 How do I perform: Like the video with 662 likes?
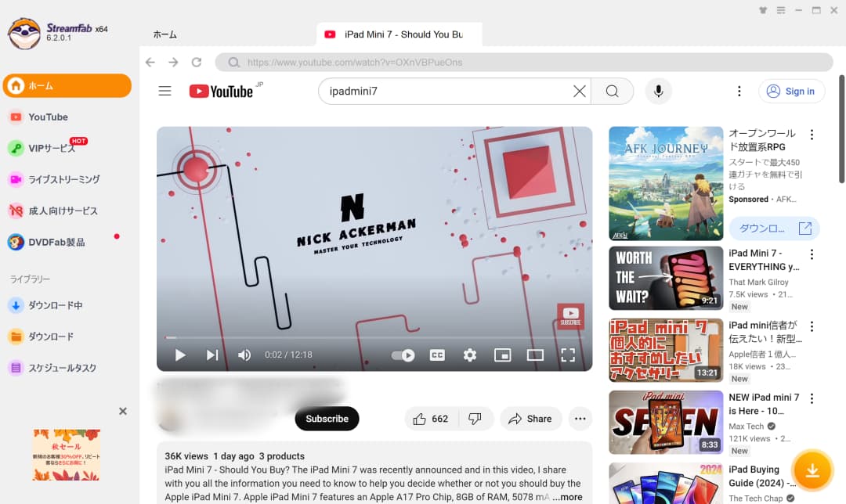(431, 418)
